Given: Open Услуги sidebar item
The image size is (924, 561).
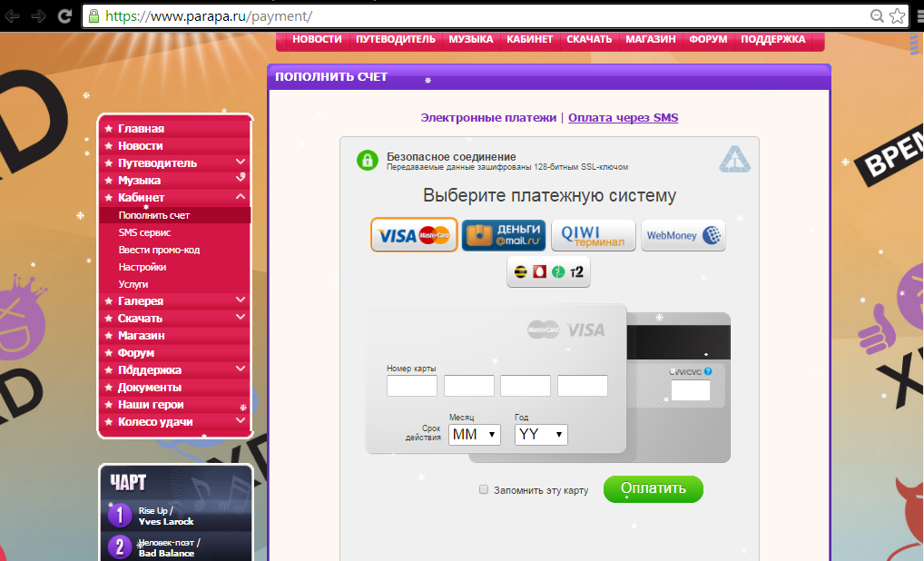Looking at the screenshot, I should coord(133,283).
